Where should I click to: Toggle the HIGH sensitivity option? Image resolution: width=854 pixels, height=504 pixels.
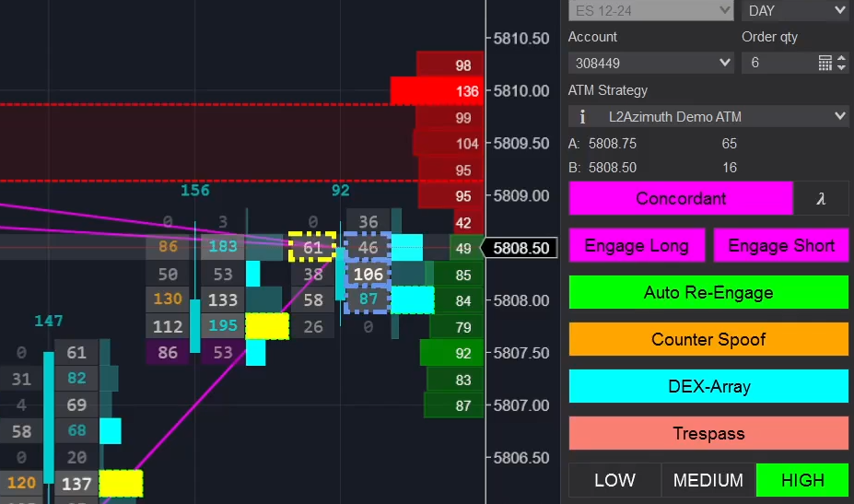[801, 480]
